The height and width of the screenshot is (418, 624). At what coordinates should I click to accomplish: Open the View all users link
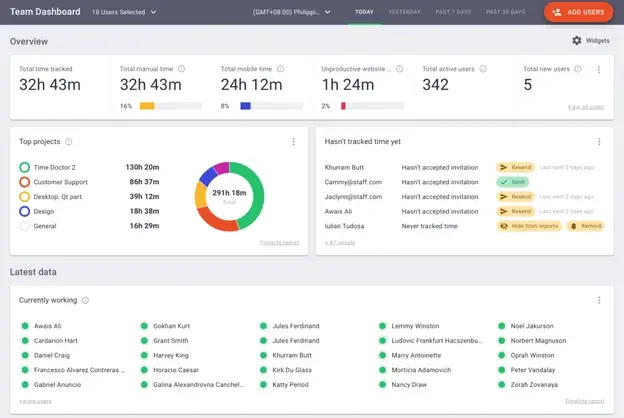click(x=585, y=106)
